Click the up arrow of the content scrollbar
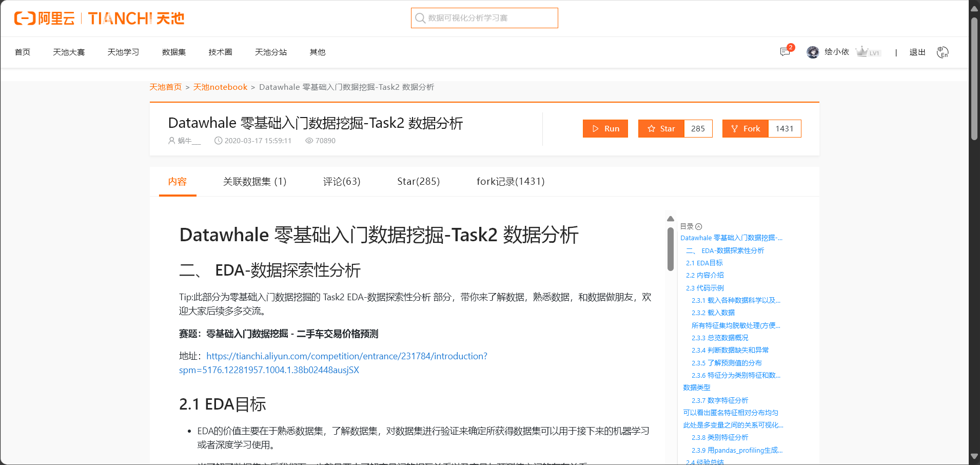This screenshot has width=980, height=465. tap(670, 219)
